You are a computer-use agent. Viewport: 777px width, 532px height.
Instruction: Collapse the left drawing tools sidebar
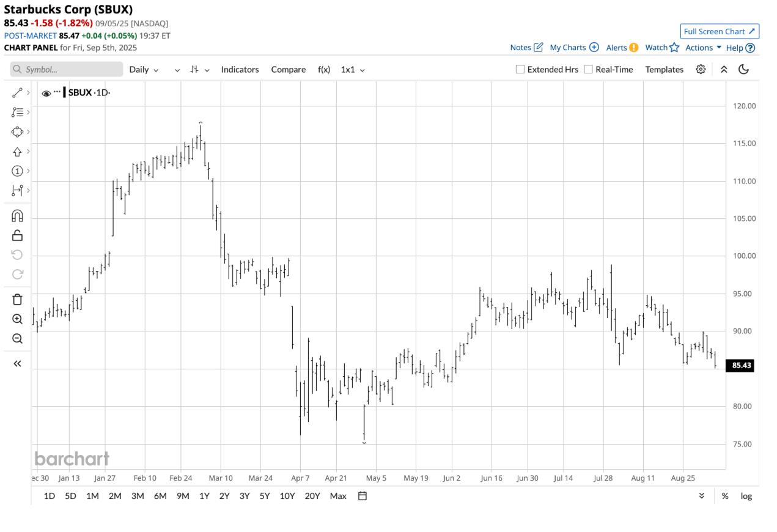[17, 364]
